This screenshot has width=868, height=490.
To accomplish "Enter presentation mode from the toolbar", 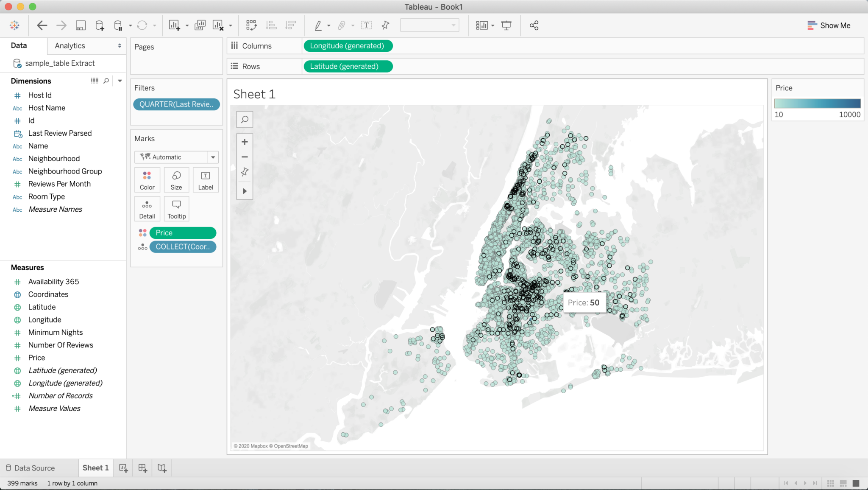I will (x=507, y=25).
